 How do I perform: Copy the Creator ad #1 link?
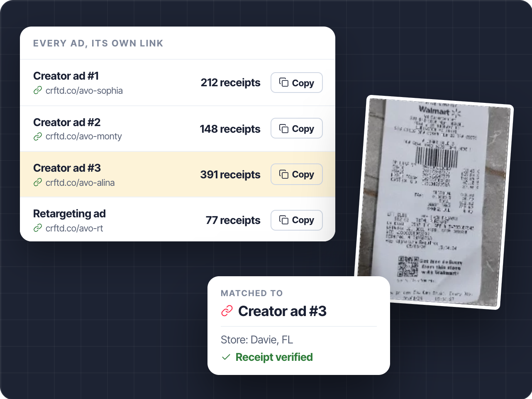click(x=297, y=83)
